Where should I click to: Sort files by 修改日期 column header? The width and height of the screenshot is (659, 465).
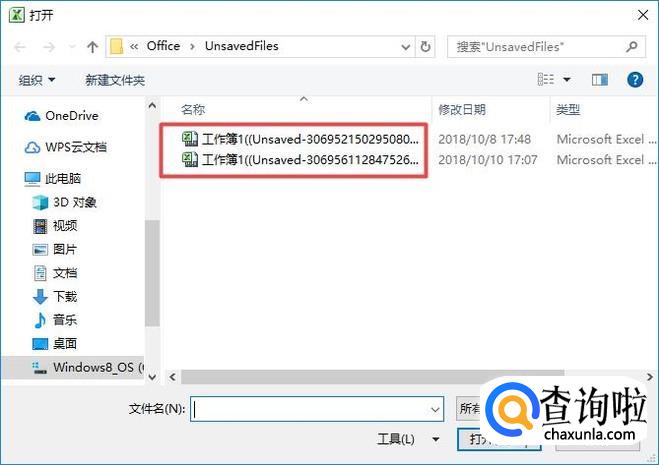pyautogui.click(x=462, y=110)
